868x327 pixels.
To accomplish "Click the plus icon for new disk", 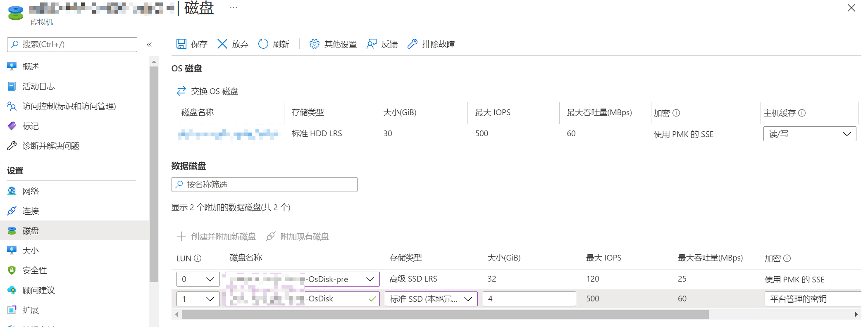I will click(x=181, y=236).
